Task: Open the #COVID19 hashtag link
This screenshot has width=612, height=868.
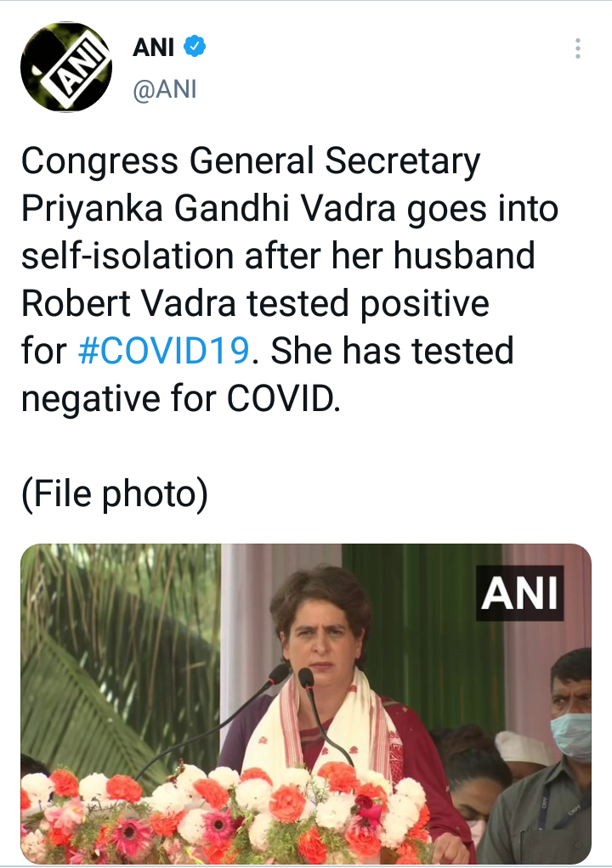Action: pyautogui.click(x=163, y=350)
